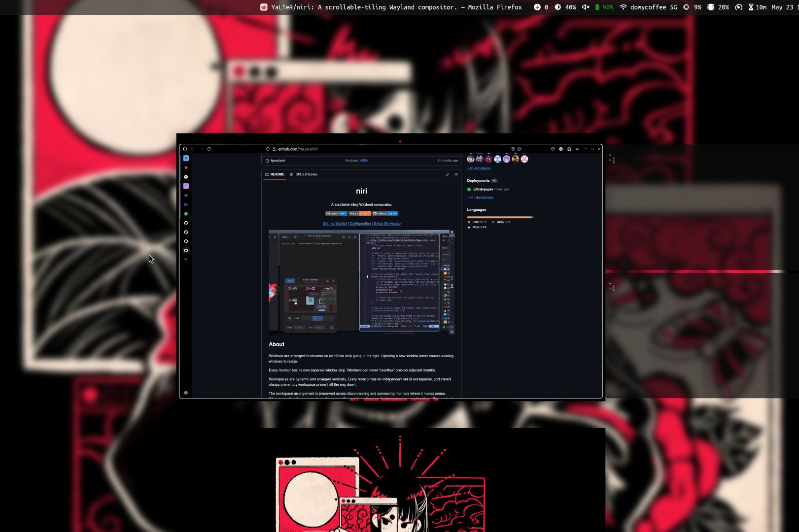Click the brightness 40% indicator
This screenshot has width=799, height=532.
(565, 7)
